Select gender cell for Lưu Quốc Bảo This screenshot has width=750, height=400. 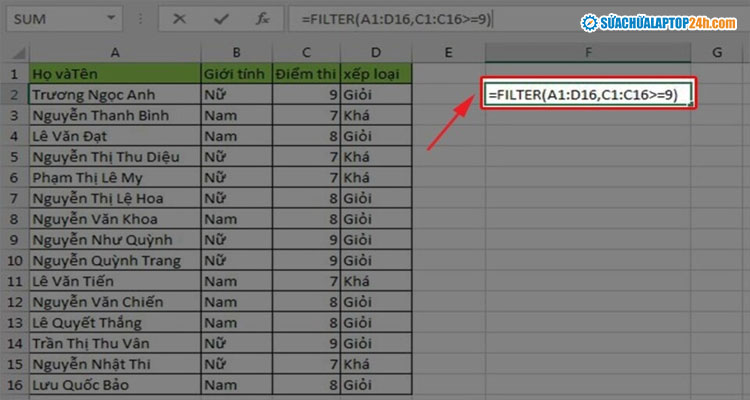(237, 385)
